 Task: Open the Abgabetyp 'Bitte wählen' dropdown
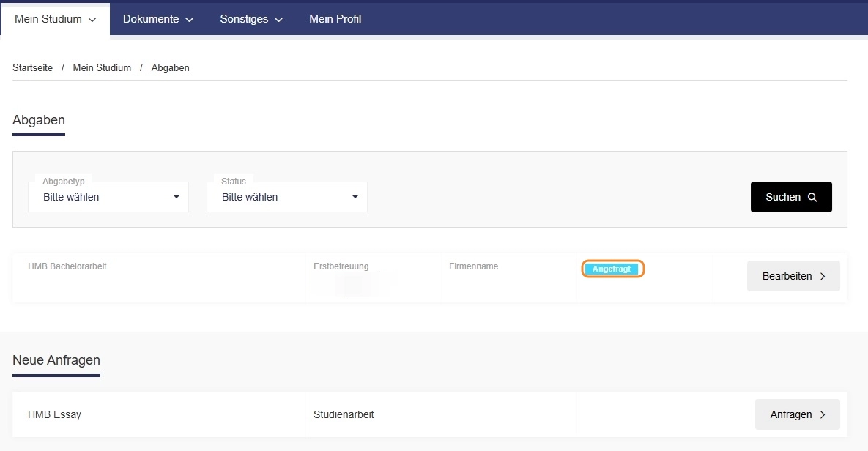(x=108, y=197)
